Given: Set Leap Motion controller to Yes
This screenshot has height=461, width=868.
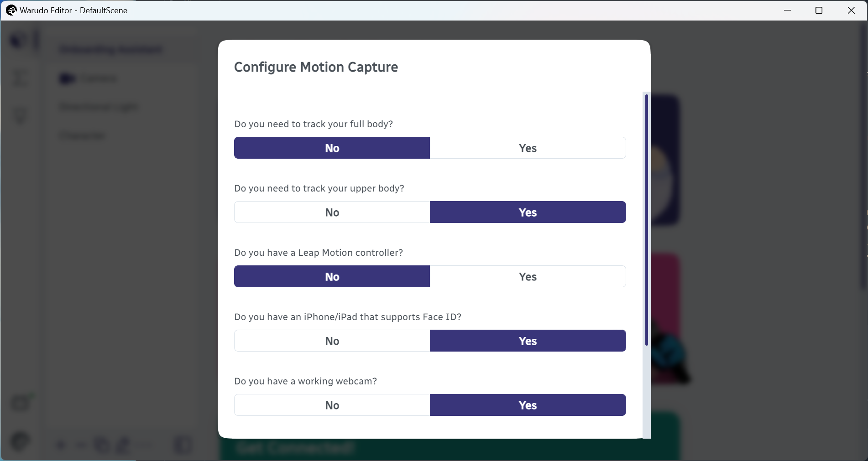Looking at the screenshot, I should click(x=528, y=276).
